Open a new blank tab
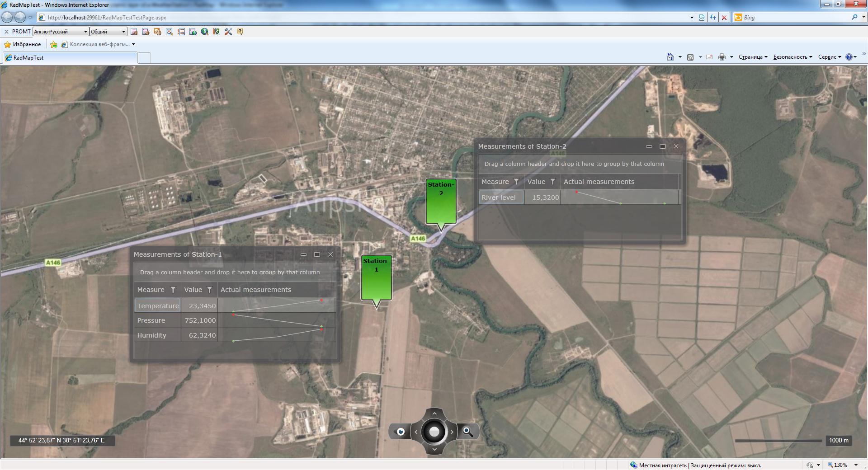 click(x=144, y=58)
